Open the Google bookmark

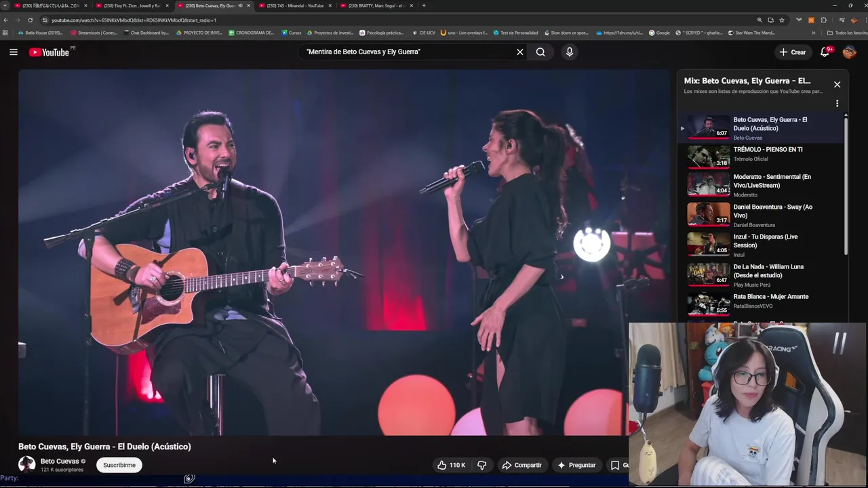[660, 33]
